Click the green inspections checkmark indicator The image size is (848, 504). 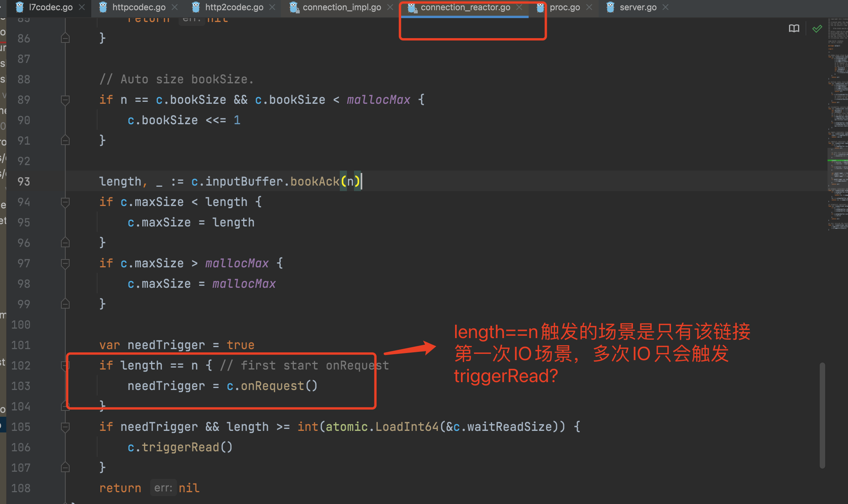[x=817, y=28]
